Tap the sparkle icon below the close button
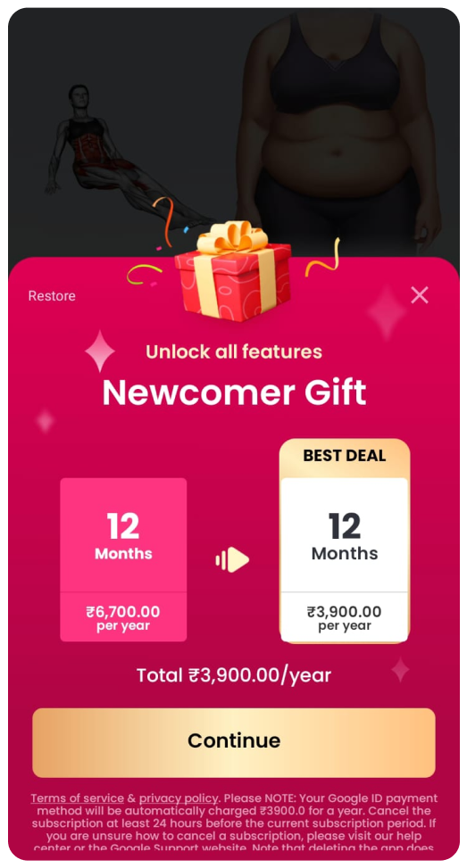 click(387, 313)
